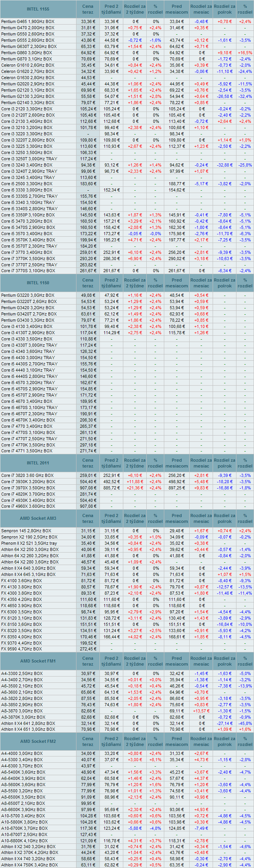
Task: Click the 'Pentium G465 1,90GHz BOX' row name
Action: click(x=28, y=21)
